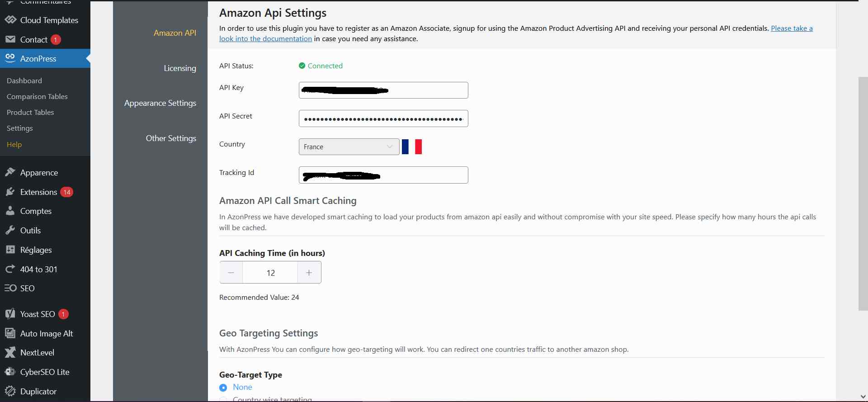The height and width of the screenshot is (402, 868).
Task: Click the Auto Image Alt icon
Action: point(10,333)
